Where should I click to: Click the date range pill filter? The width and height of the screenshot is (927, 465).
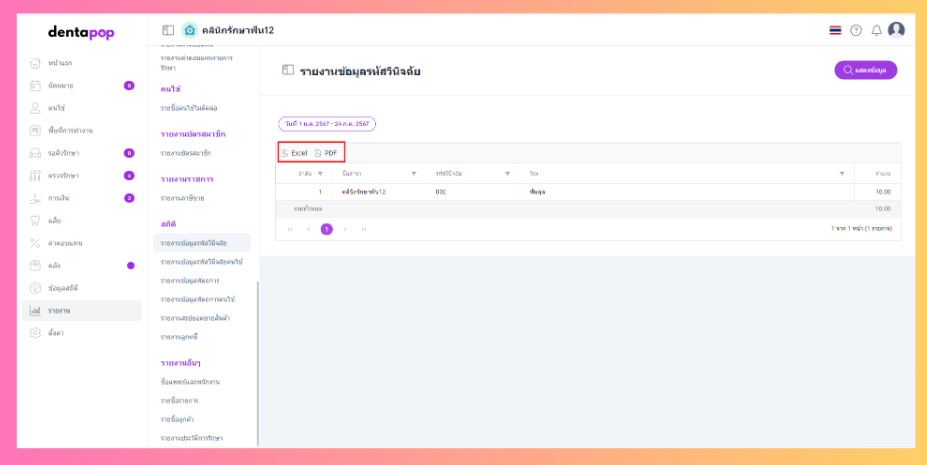tap(327, 124)
